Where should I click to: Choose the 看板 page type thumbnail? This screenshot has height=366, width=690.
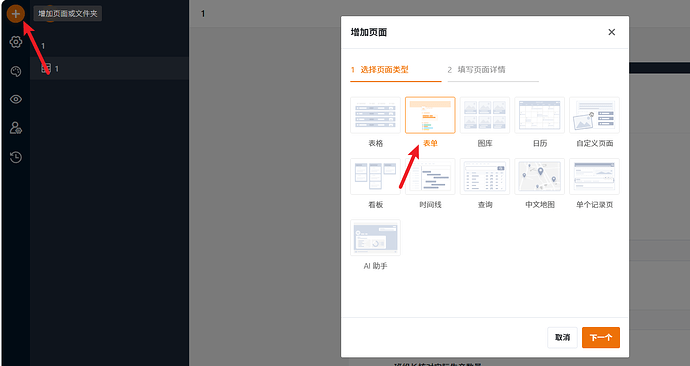pyautogui.click(x=375, y=176)
